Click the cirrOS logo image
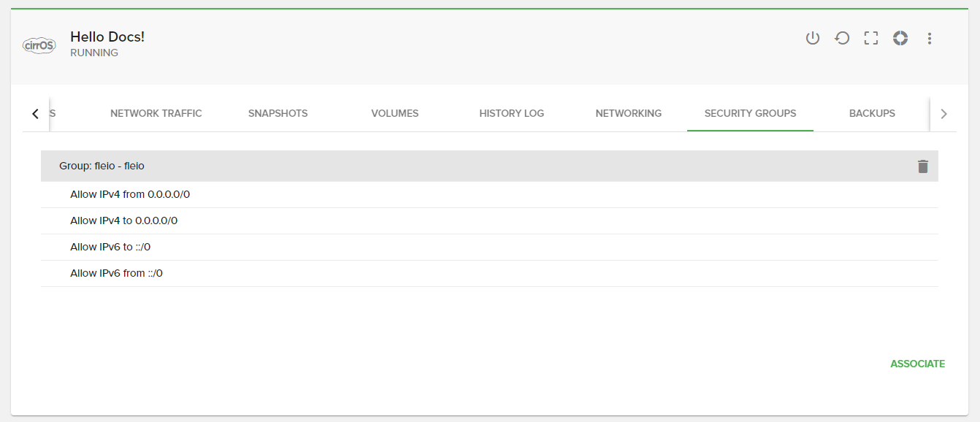 pyautogui.click(x=39, y=45)
